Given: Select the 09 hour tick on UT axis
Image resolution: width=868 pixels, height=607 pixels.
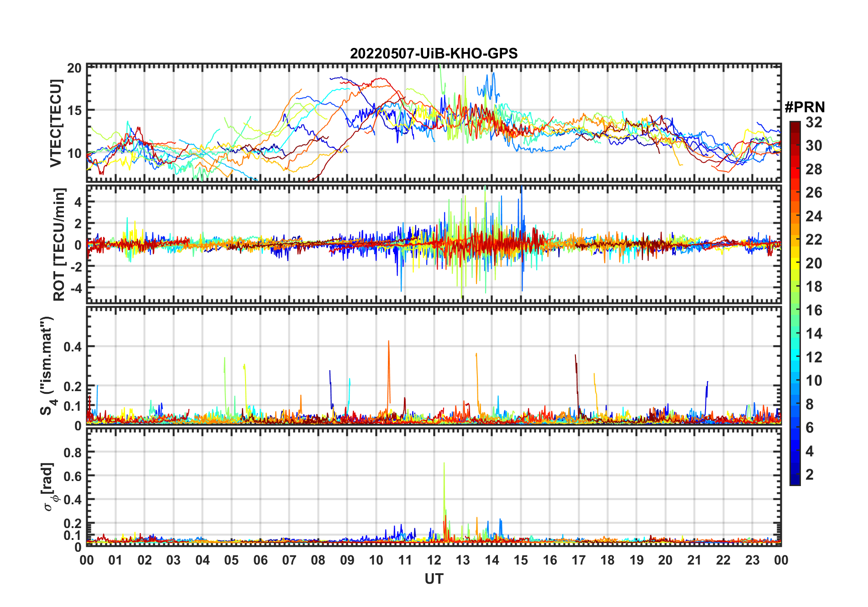Looking at the screenshot, I should pyautogui.click(x=347, y=560).
